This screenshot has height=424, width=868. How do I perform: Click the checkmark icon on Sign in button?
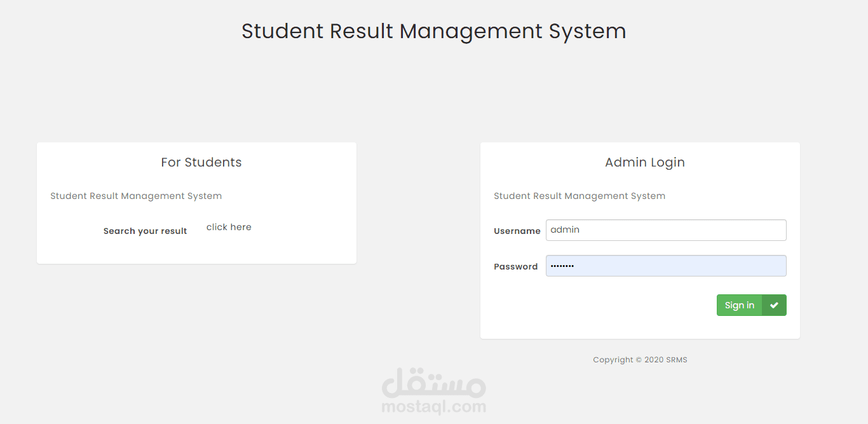774,305
